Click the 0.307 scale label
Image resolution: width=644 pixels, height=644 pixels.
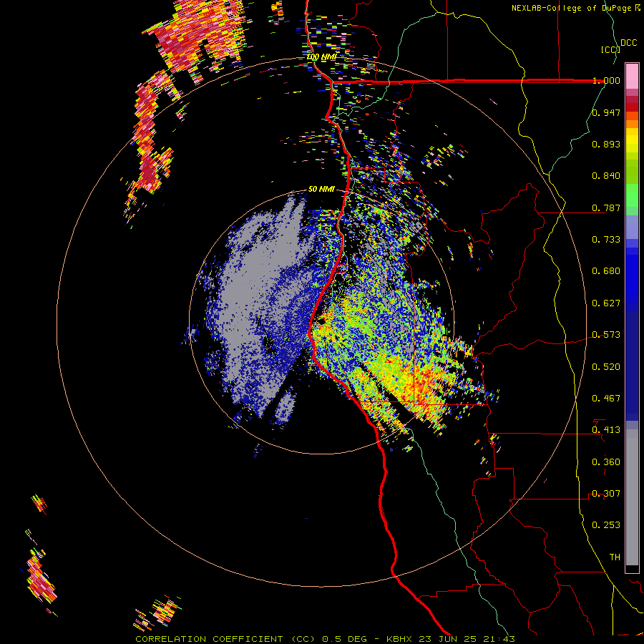[x=606, y=494]
